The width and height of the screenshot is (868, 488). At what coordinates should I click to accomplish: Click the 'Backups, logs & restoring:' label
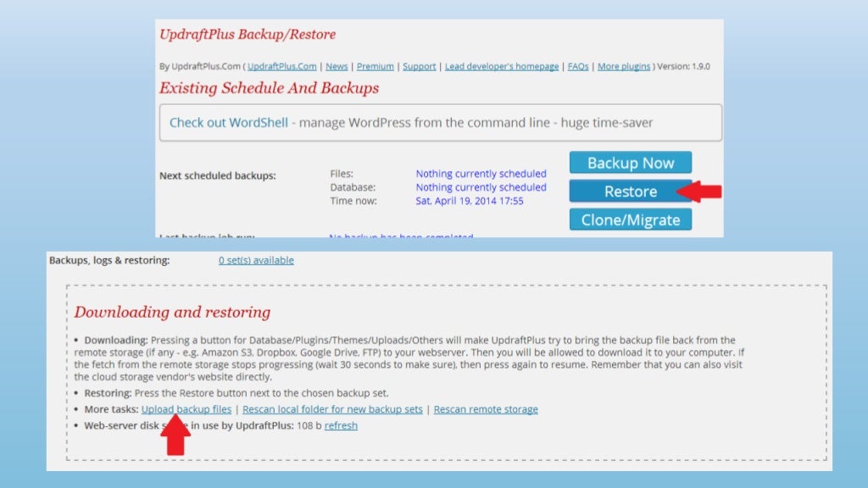pyautogui.click(x=109, y=260)
